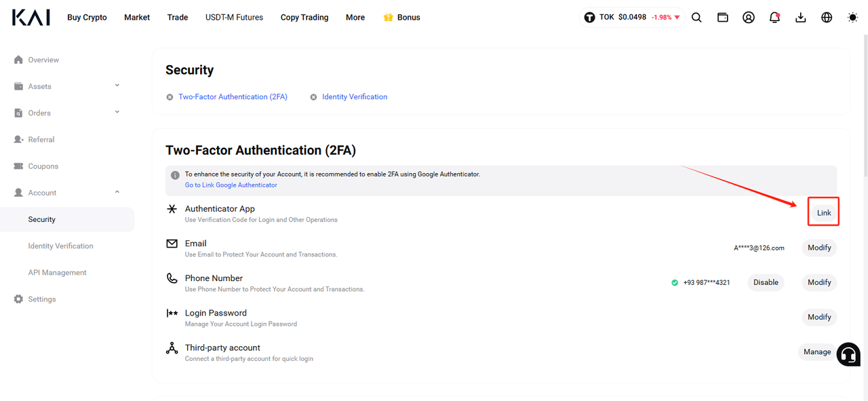The image size is (868, 401).
Task: Click the phone number +93 987***4321
Action: [x=707, y=283]
